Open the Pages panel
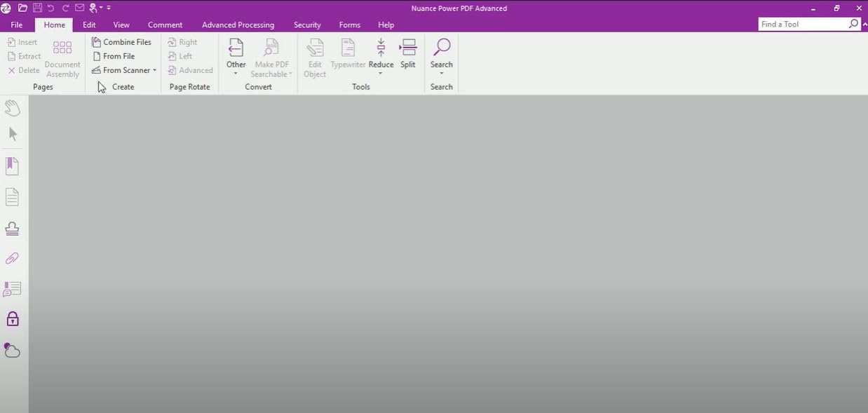Screen dimensions: 868x413 point(12,197)
